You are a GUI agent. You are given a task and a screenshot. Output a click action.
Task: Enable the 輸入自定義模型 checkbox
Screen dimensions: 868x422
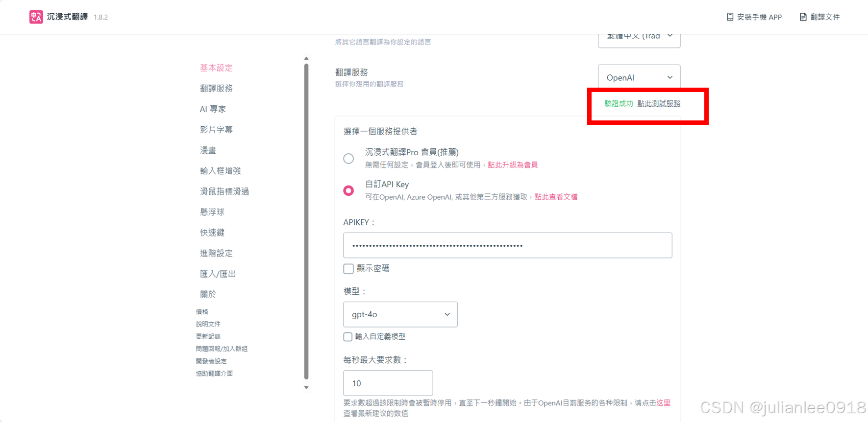coord(348,337)
